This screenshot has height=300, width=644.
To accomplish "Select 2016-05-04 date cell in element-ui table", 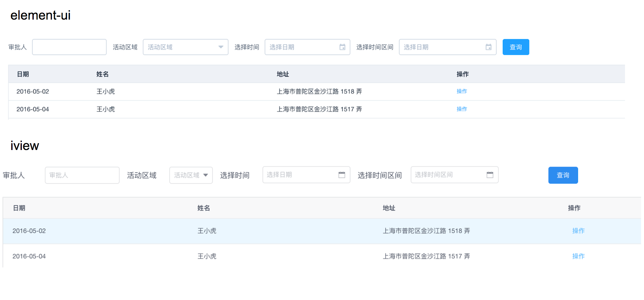I will 33,109.
